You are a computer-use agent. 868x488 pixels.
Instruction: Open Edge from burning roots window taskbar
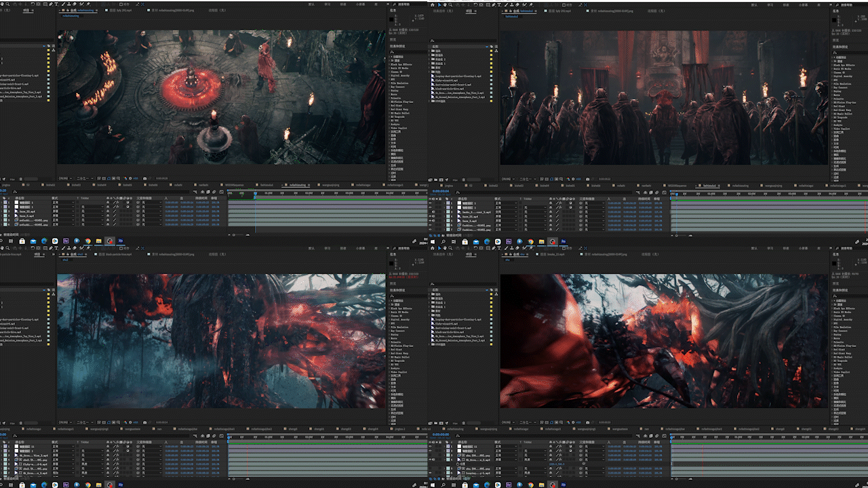point(487,485)
